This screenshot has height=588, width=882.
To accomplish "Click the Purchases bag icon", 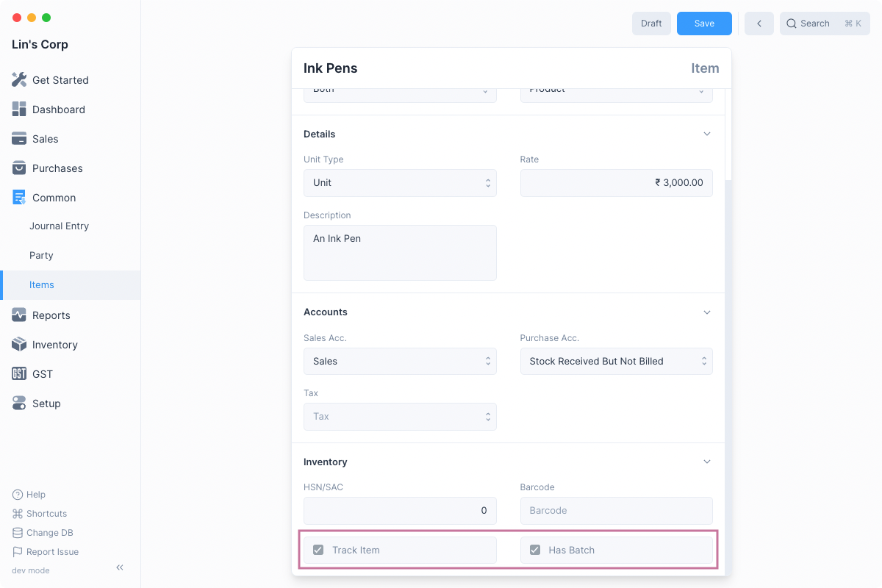I will (x=19, y=168).
